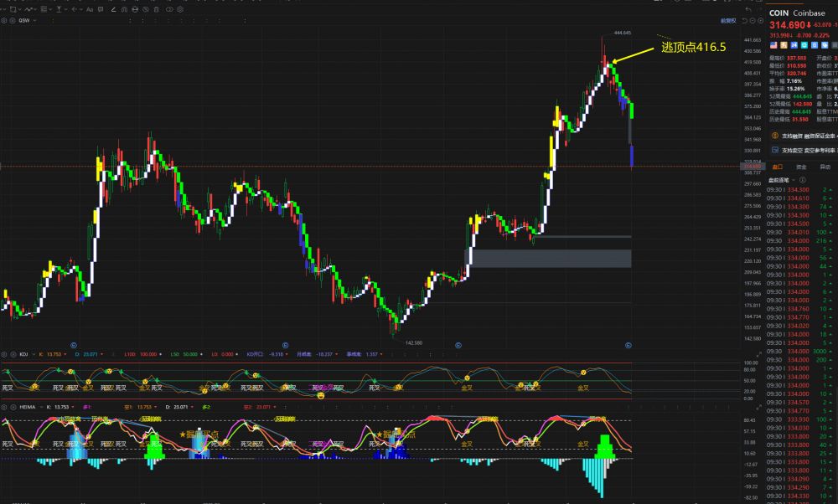Image resolution: width=838 pixels, height=504 pixels.
Task: Switch to the 资金 tab
Action: coord(801,167)
